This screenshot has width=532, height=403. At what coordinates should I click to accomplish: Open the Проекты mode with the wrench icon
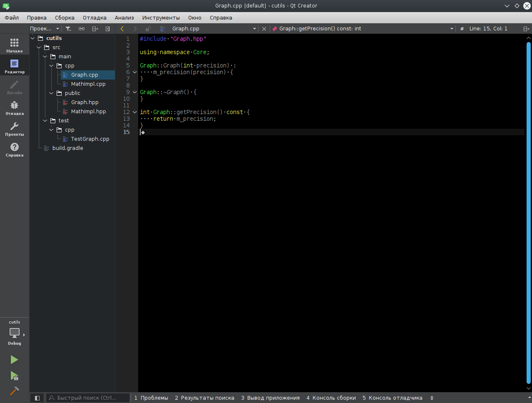15,129
